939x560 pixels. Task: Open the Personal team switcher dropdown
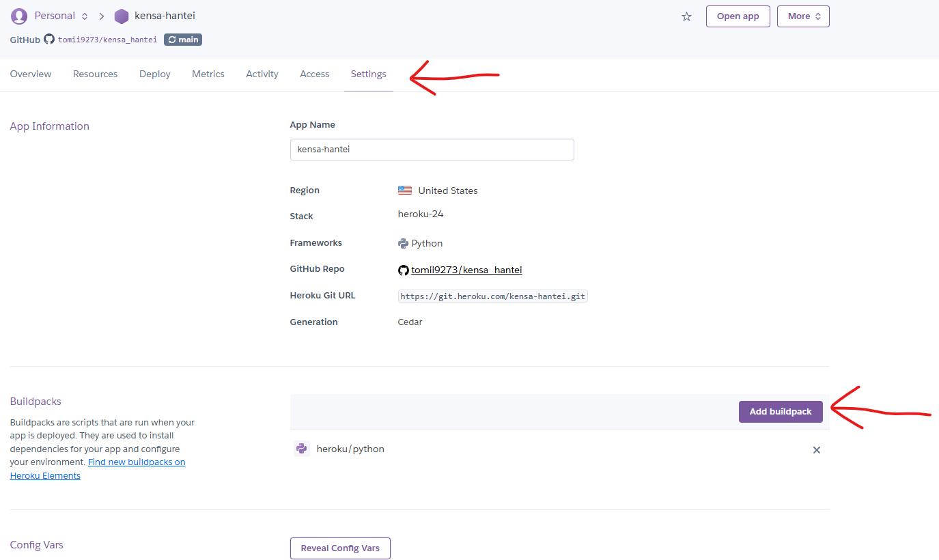61,16
